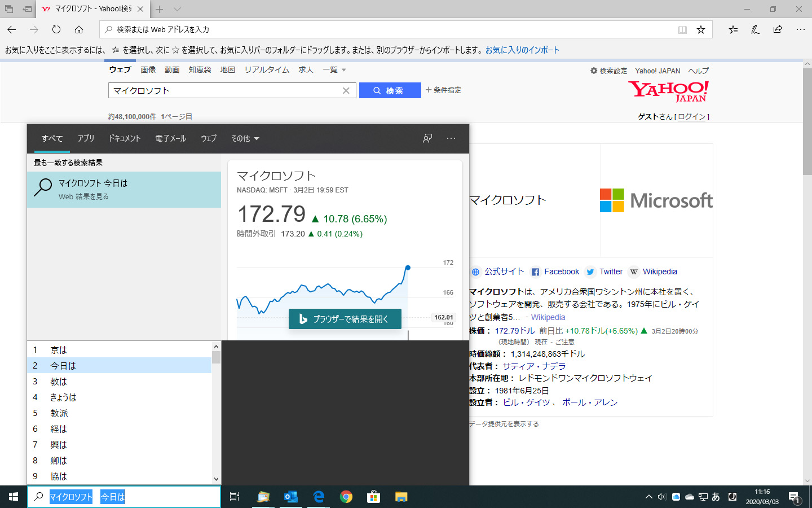Reload the page with the refresh icon
The image size is (812, 508).
point(56,29)
